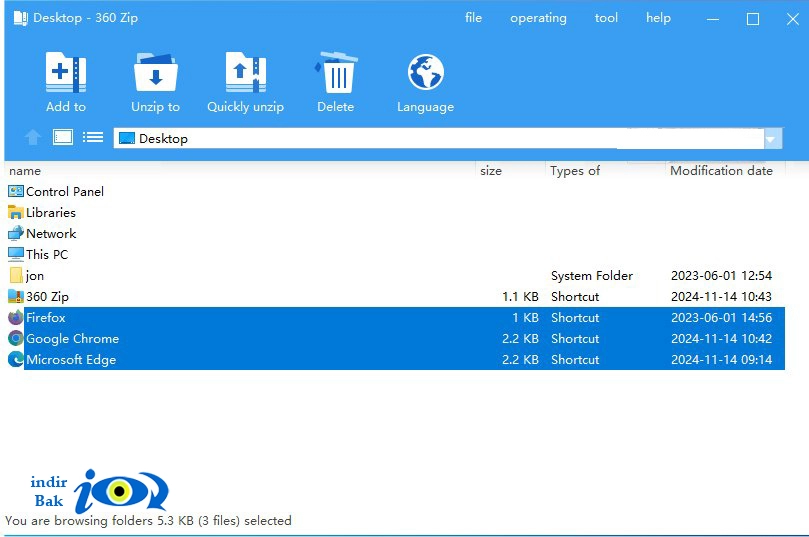Click the 1 KB size of Firefox
Screen dimensions: 809x537
[526, 317]
